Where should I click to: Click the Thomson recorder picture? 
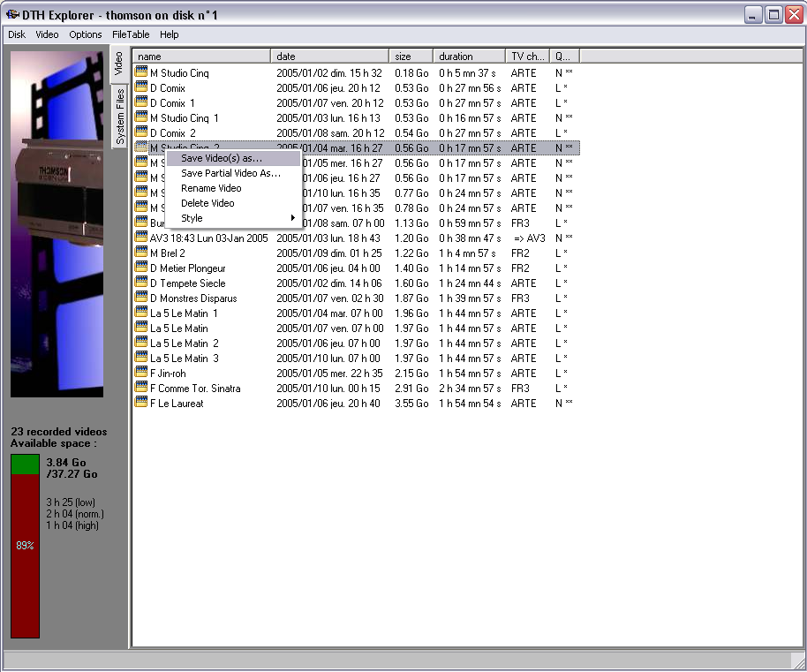(57, 223)
